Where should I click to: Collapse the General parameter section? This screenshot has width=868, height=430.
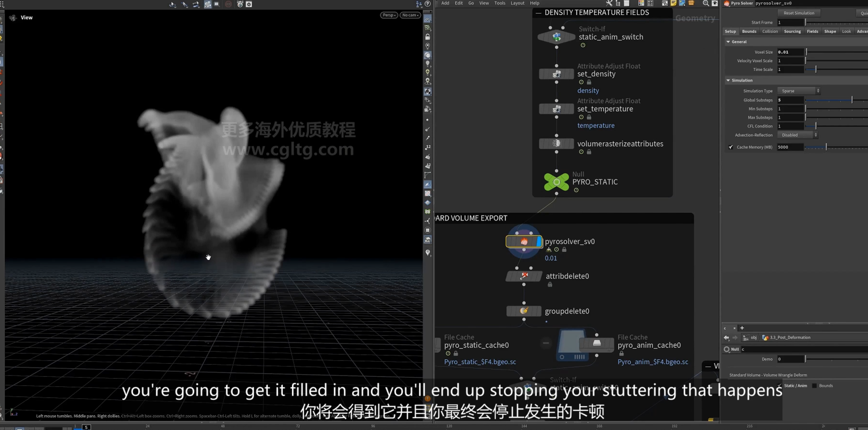point(728,42)
